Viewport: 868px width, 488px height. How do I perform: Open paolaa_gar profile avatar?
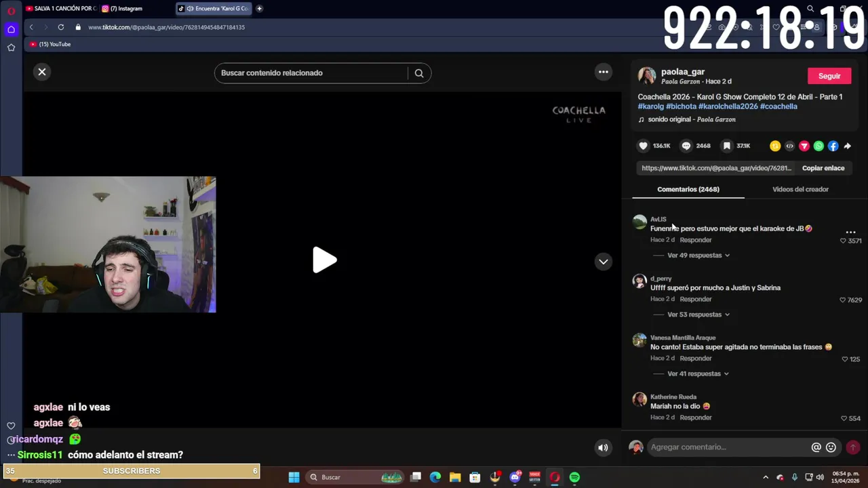coord(647,76)
